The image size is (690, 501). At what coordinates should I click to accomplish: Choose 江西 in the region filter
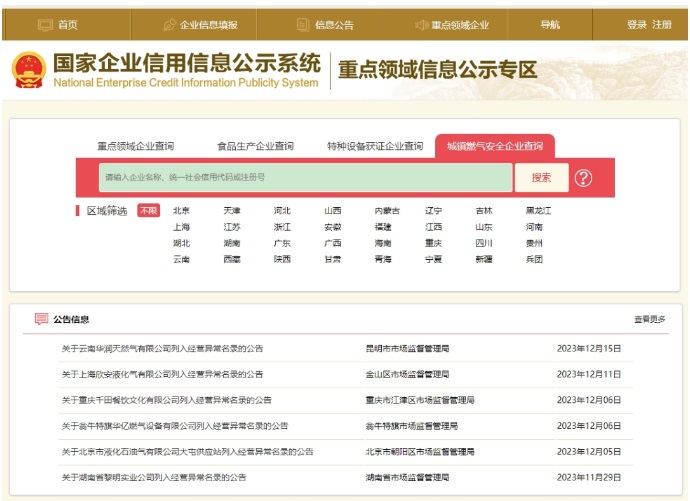[433, 227]
